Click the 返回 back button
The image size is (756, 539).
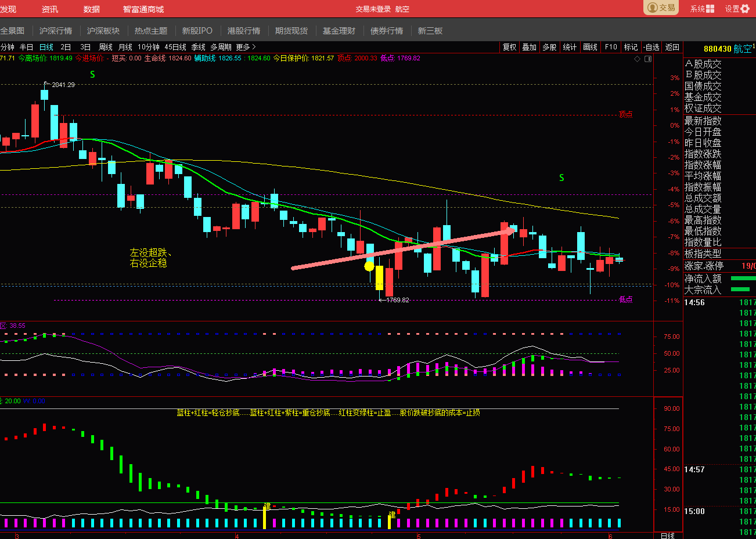coord(672,47)
